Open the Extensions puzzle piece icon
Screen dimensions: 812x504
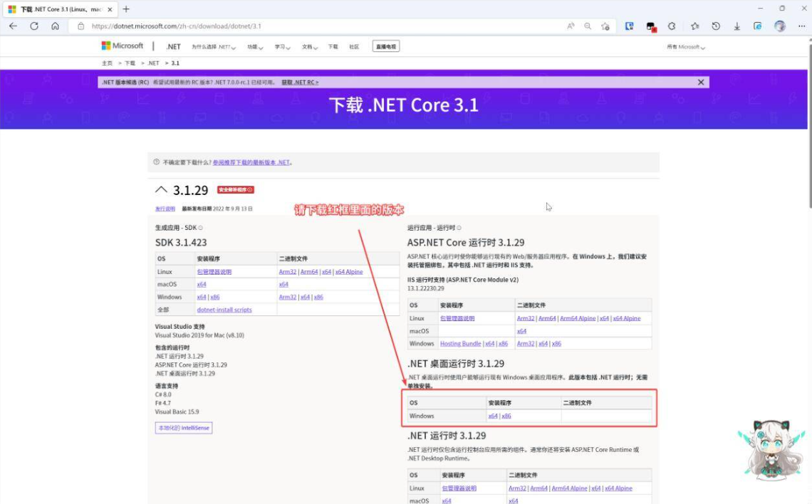(x=672, y=26)
